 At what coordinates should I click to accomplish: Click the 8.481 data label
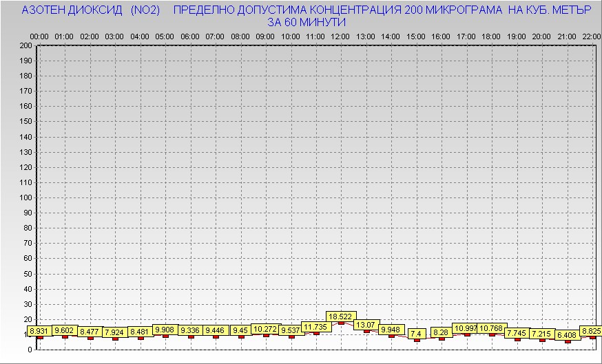[x=140, y=332]
